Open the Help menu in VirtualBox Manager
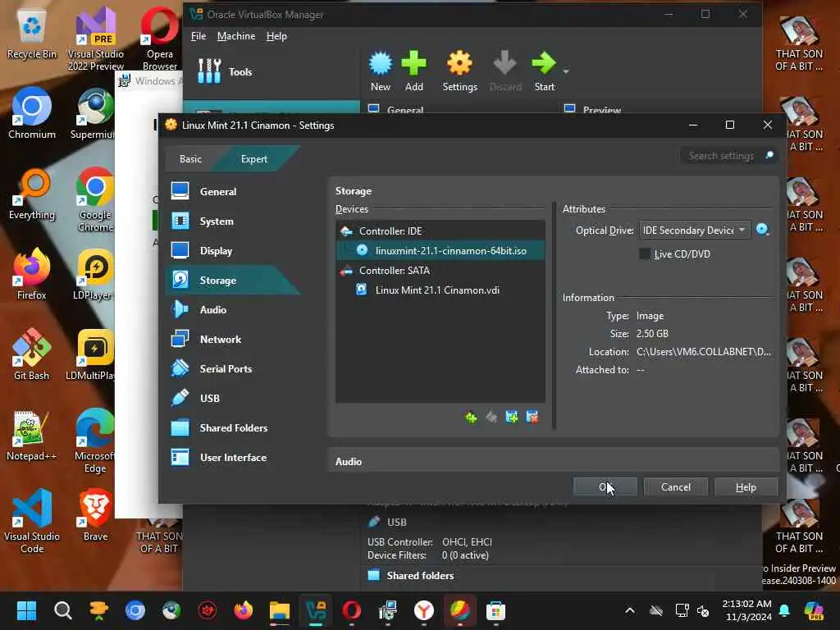Screen dimensions: 840x630 pos(276,36)
